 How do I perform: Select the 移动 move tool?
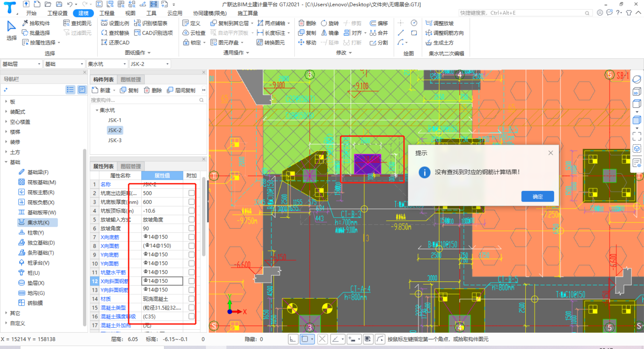click(x=307, y=43)
